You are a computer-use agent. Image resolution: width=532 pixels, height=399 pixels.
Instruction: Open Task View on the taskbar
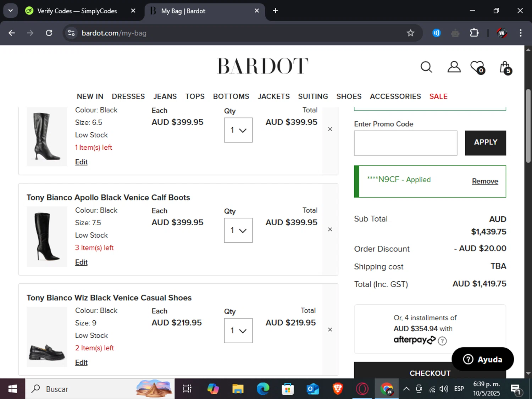click(x=187, y=389)
